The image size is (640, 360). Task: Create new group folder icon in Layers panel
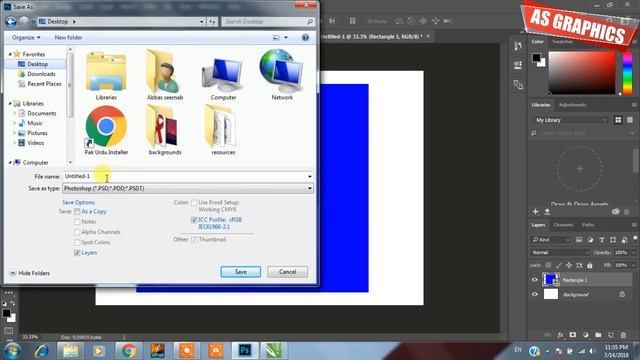point(598,335)
